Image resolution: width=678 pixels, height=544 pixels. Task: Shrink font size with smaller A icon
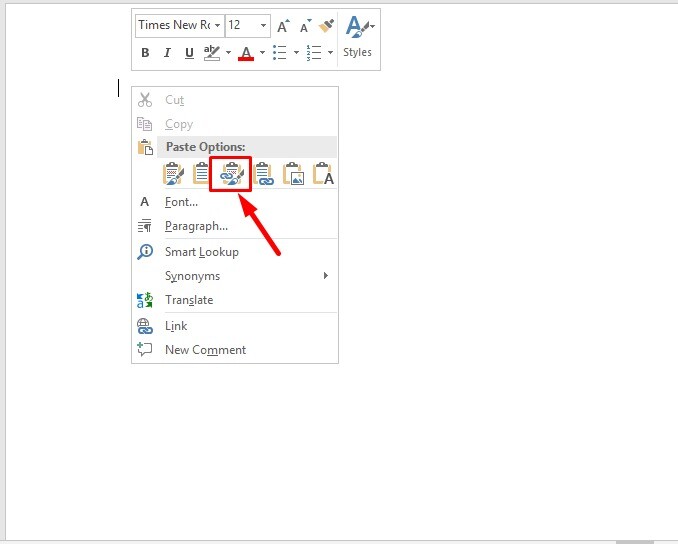tap(306, 26)
